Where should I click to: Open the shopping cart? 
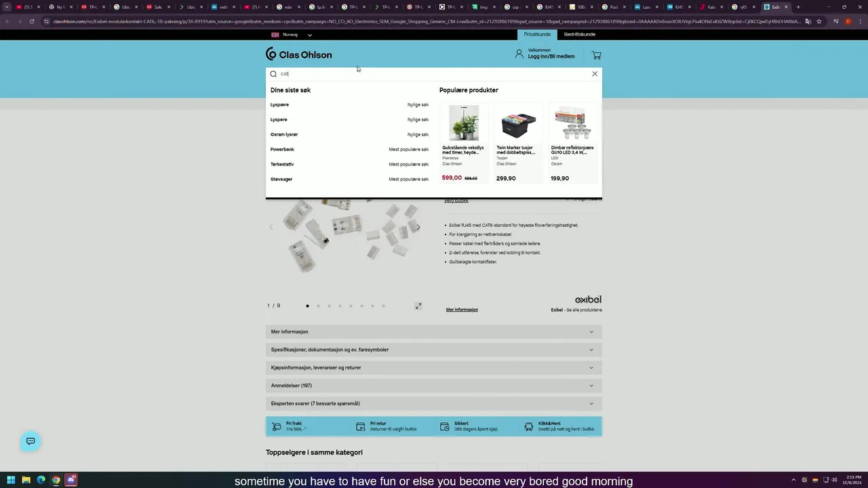597,55
